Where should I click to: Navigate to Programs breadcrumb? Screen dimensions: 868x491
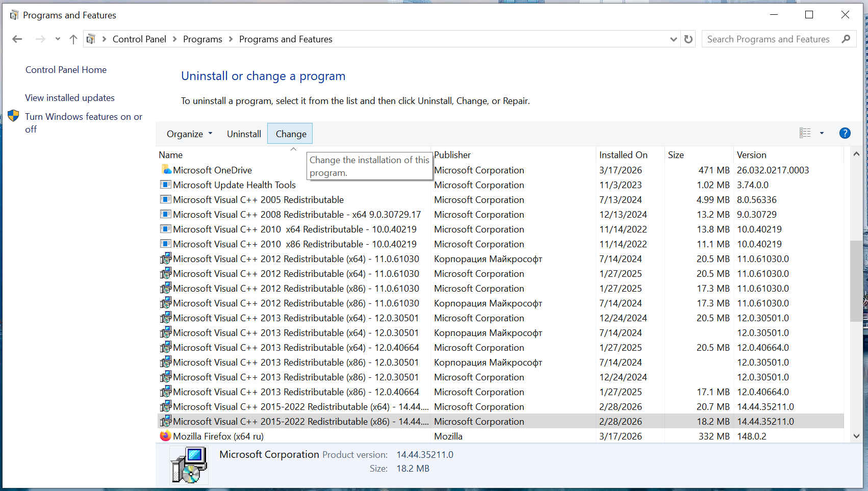tap(202, 39)
